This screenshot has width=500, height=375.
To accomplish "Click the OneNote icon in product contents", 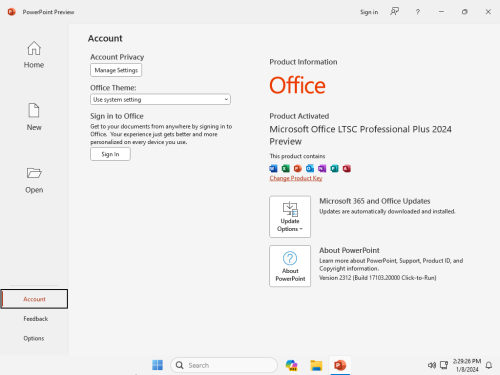I will 322,168.
